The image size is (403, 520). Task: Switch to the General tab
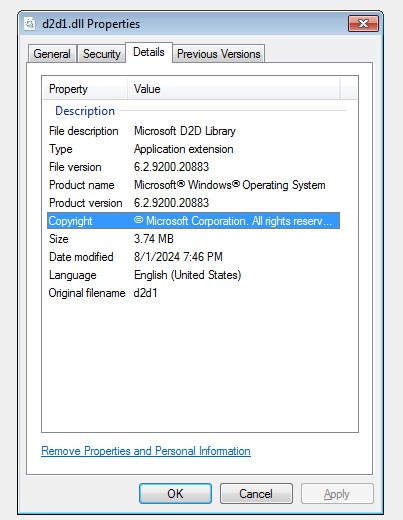[52, 54]
